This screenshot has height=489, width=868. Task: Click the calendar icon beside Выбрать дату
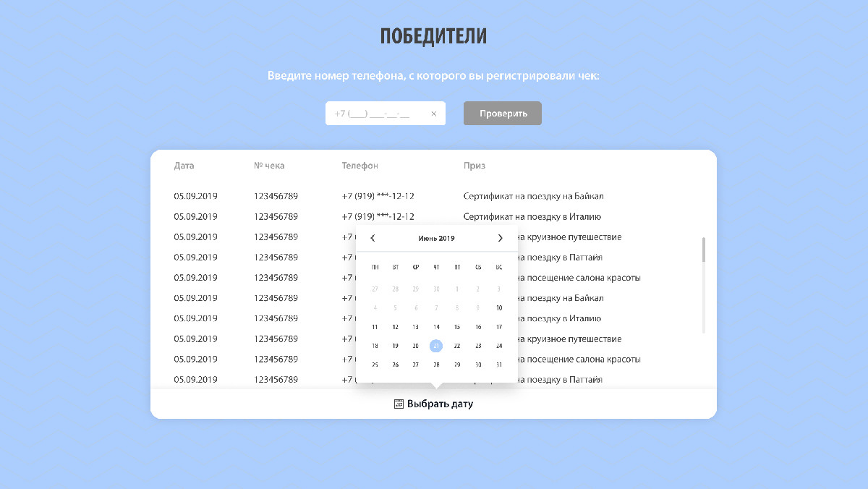click(x=399, y=404)
